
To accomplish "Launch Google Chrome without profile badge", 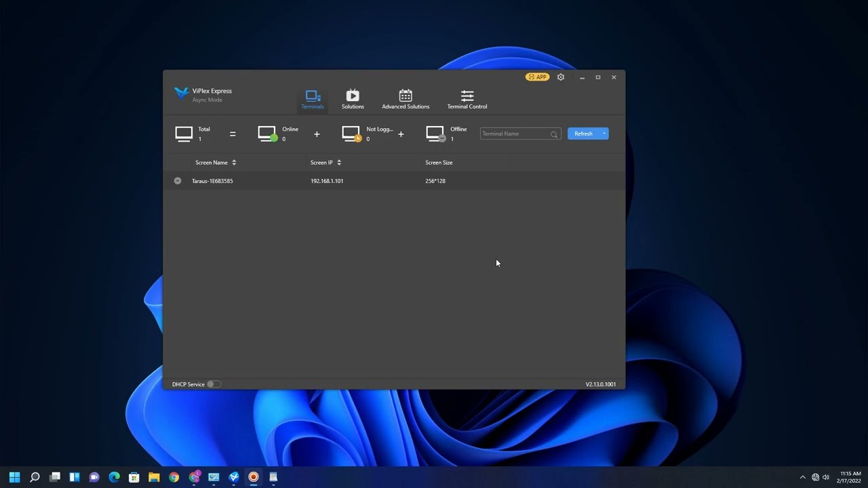I will click(174, 477).
